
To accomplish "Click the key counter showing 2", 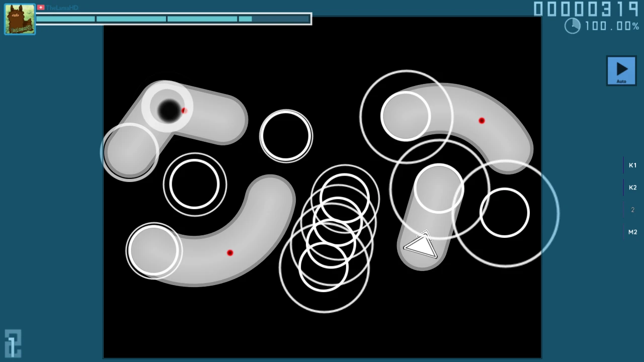I will point(632,210).
